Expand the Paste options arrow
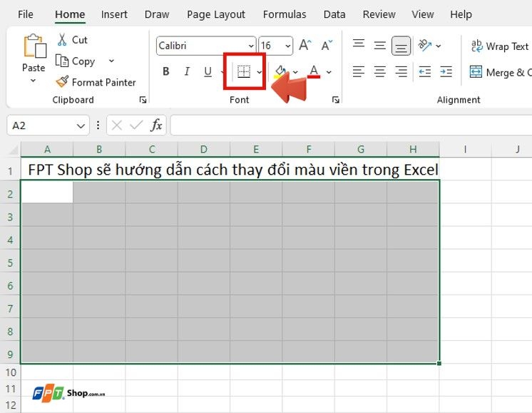Image resolution: width=532 pixels, height=413 pixels. tap(33, 81)
